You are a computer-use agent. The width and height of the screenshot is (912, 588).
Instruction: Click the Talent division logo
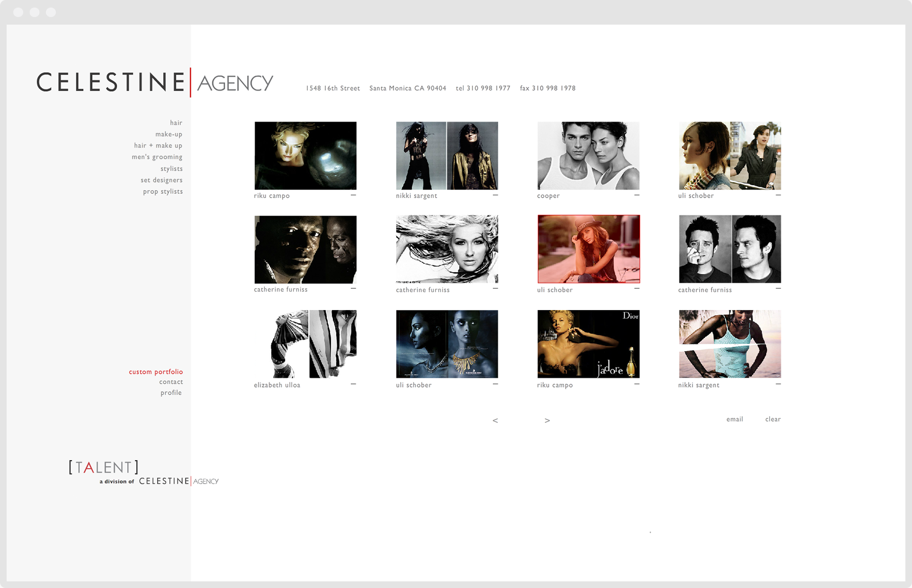(x=104, y=467)
